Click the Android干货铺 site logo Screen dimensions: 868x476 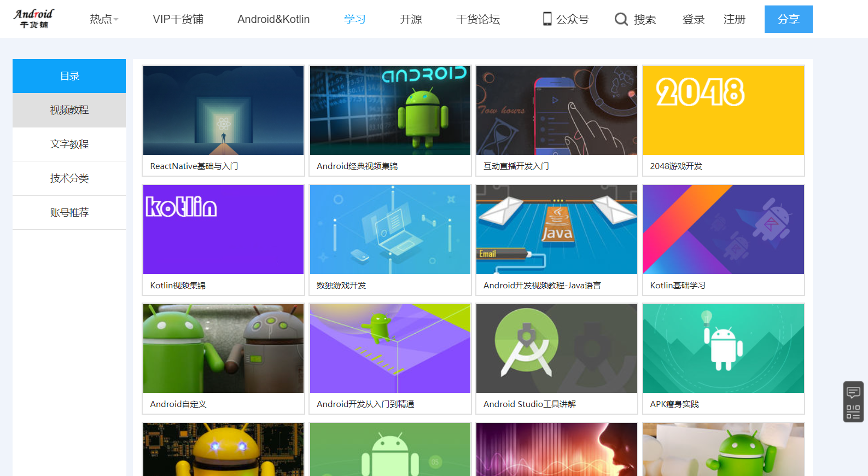[x=34, y=19]
